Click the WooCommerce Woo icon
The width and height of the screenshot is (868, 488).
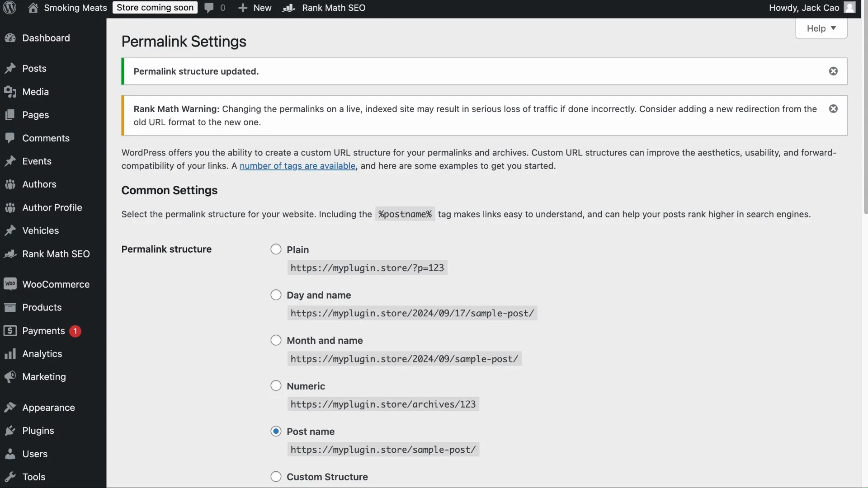point(10,284)
